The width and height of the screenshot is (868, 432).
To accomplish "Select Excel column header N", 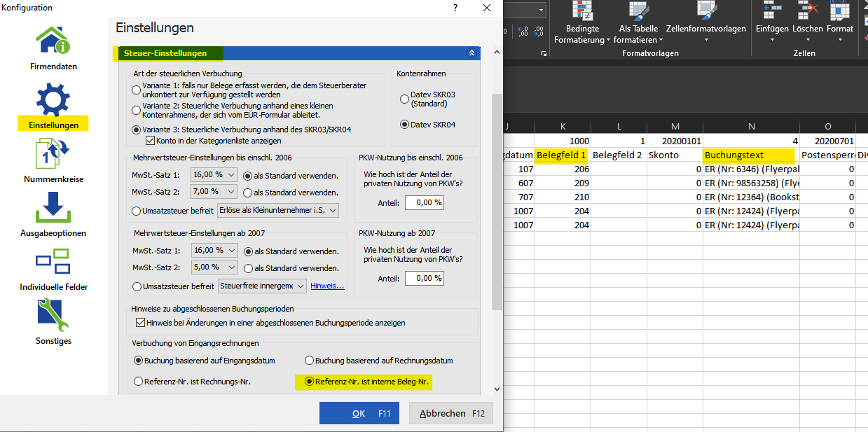I will pos(752,126).
